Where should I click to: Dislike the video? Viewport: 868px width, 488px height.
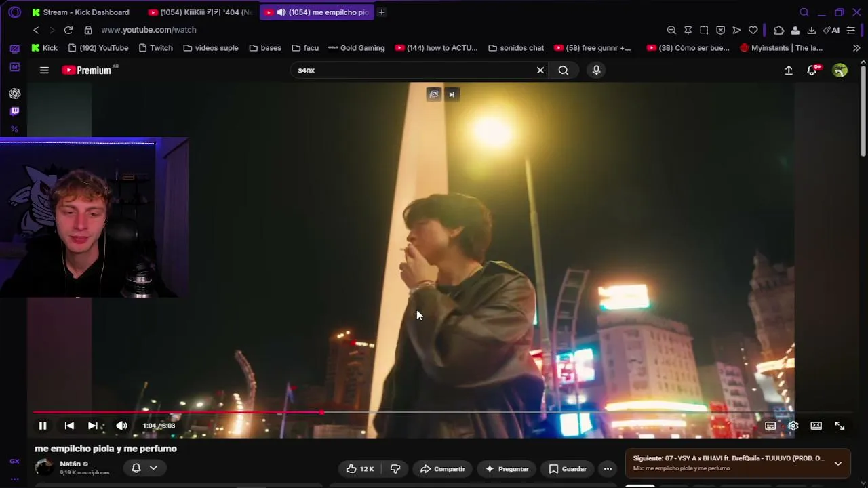[x=395, y=469]
